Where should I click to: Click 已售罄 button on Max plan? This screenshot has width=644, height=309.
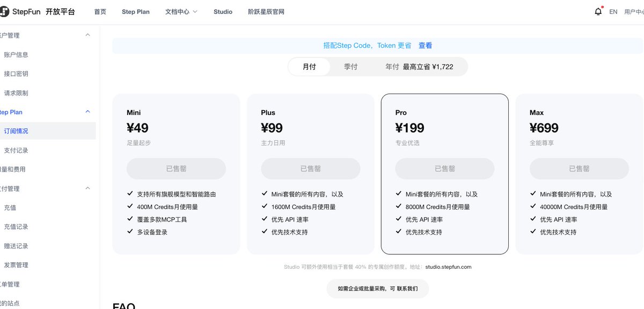point(579,169)
